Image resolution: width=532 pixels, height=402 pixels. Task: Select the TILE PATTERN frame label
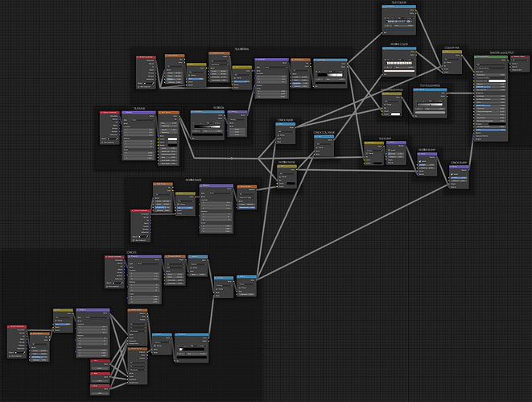point(241,49)
